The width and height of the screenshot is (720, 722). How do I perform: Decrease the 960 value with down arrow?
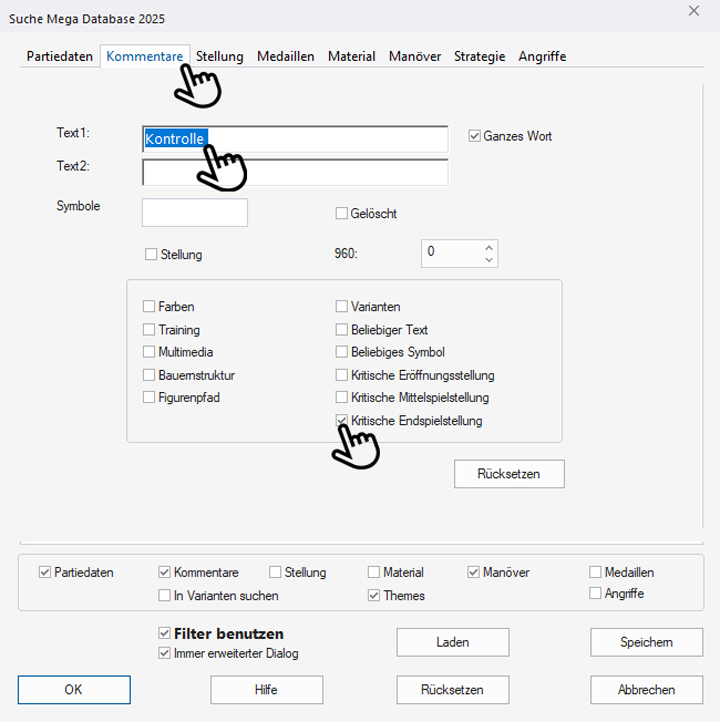488,260
